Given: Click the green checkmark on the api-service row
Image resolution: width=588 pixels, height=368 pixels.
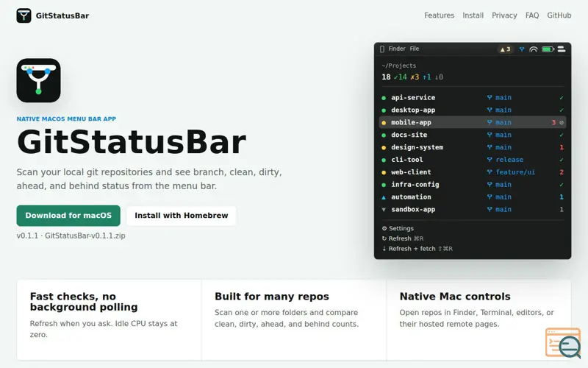Looking at the screenshot, I should (x=562, y=98).
